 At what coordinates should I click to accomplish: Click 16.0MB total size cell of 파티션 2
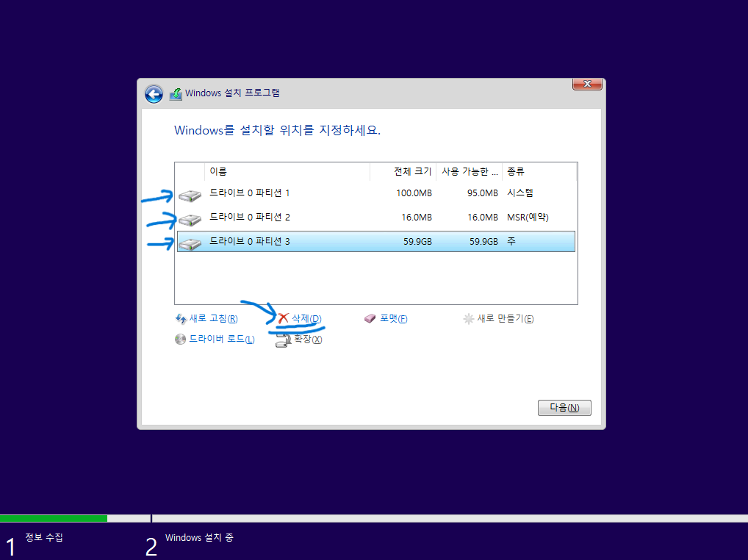(417, 218)
